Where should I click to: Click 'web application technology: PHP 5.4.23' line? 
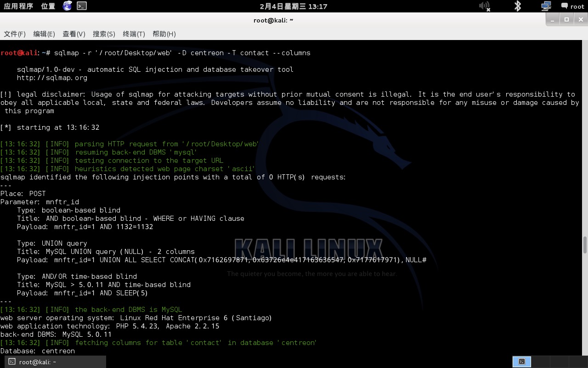point(110,326)
